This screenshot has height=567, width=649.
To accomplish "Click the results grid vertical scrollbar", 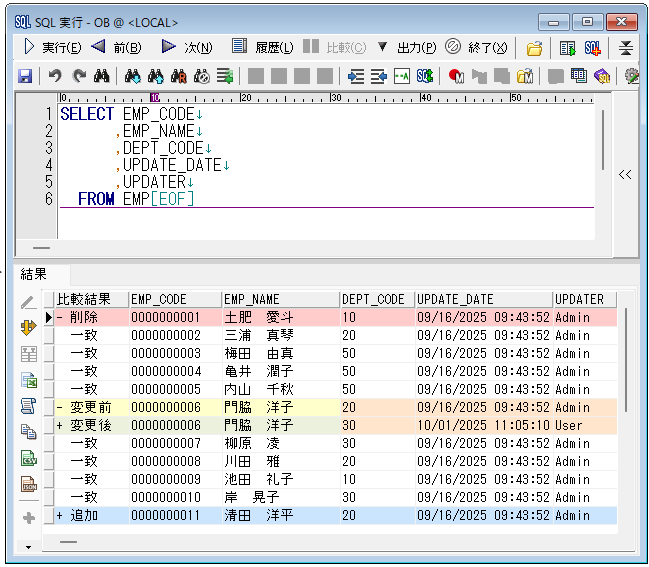I will [x=627, y=360].
